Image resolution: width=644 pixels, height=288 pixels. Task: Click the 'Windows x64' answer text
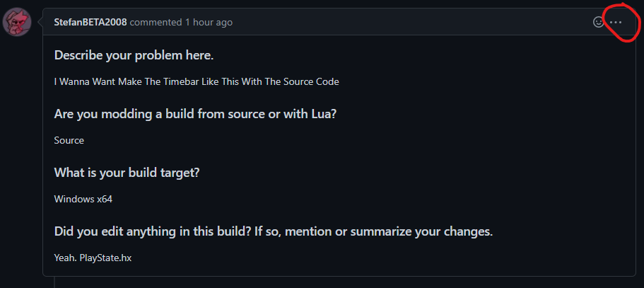click(83, 200)
